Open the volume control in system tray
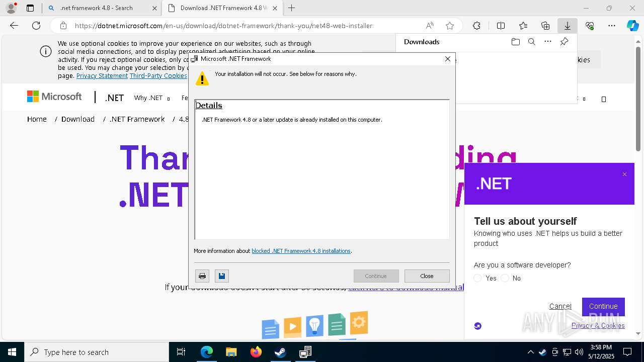 [x=579, y=352]
